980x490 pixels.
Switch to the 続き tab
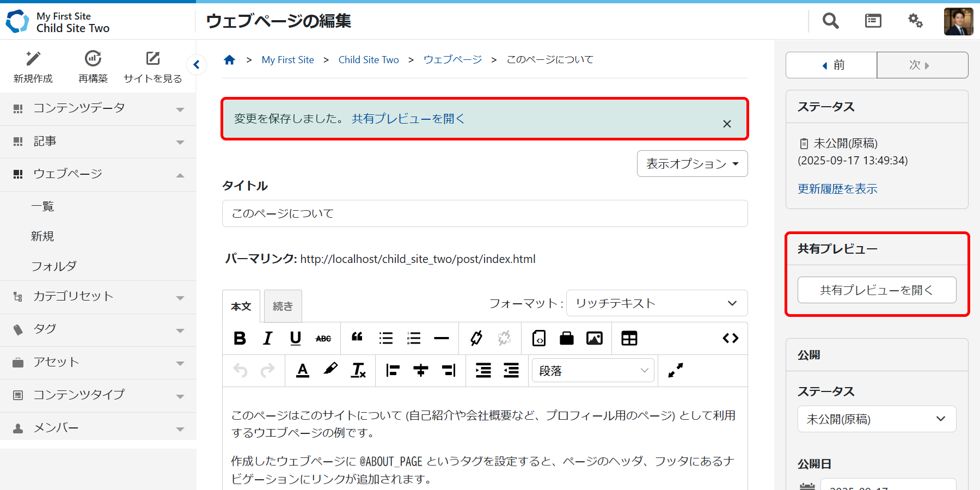coord(283,307)
